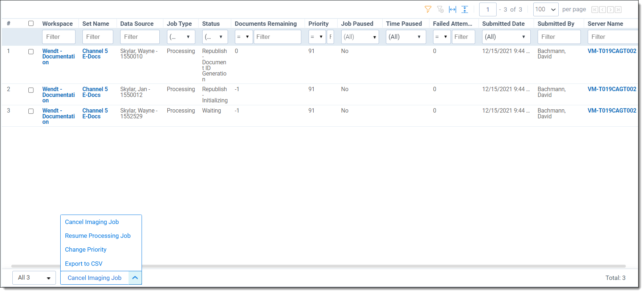
Task: Toggle the orange show/hide filters icon
Action: 428,9
